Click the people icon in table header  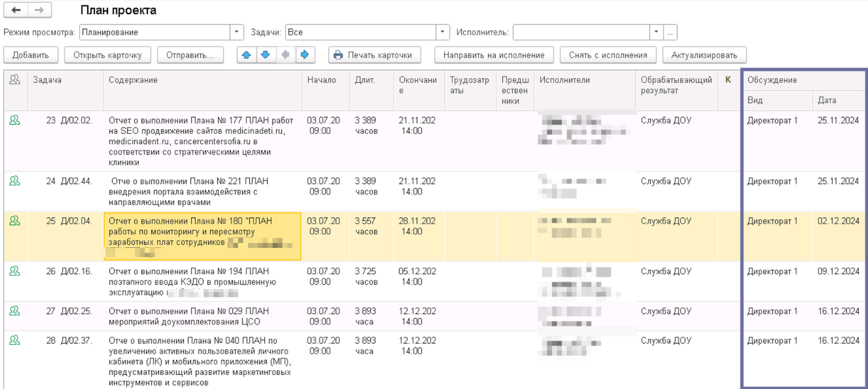point(15,80)
